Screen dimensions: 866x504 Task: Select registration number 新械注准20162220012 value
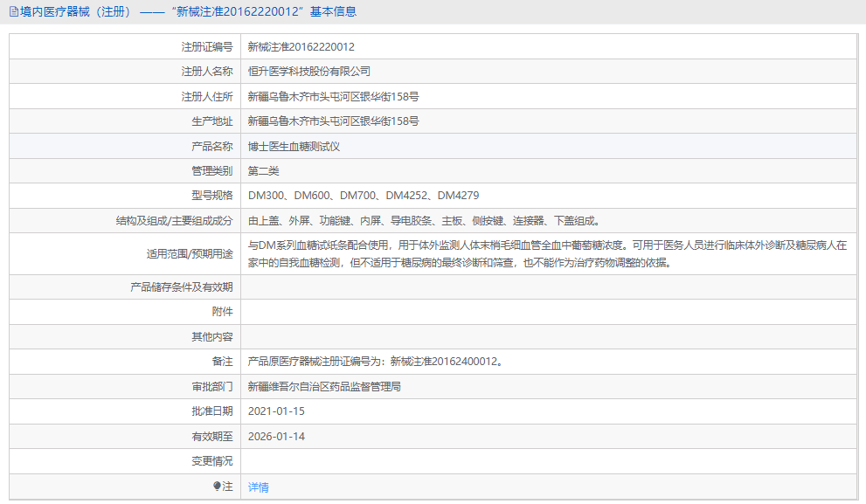point(301,47)
